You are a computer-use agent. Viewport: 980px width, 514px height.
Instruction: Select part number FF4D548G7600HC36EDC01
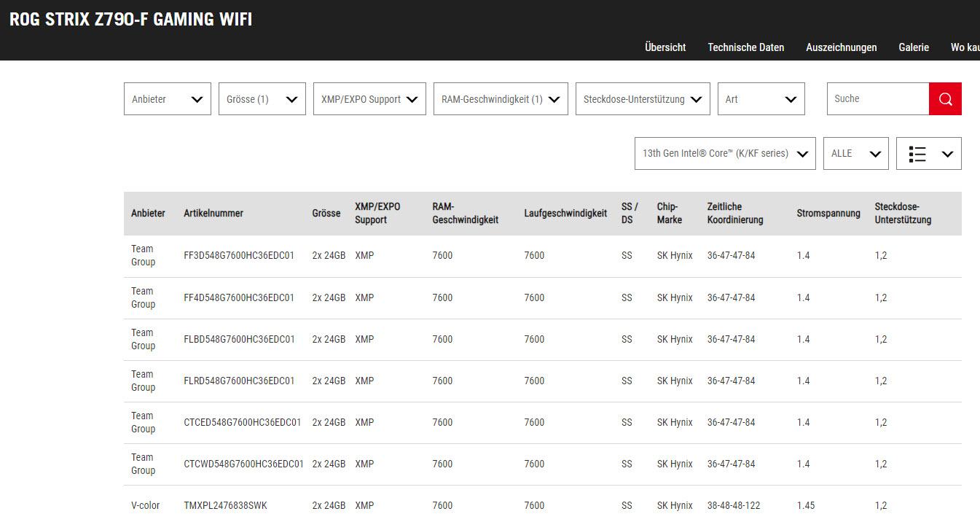239,298
